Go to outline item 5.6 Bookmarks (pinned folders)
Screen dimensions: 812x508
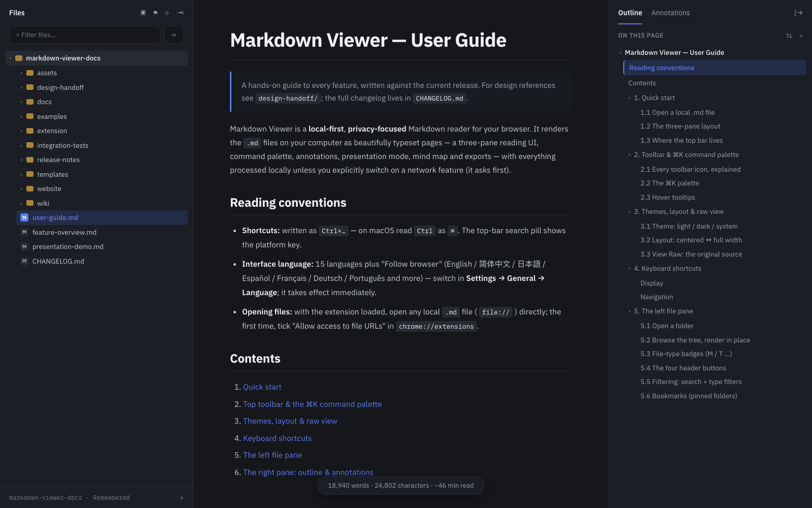point(688,396)
